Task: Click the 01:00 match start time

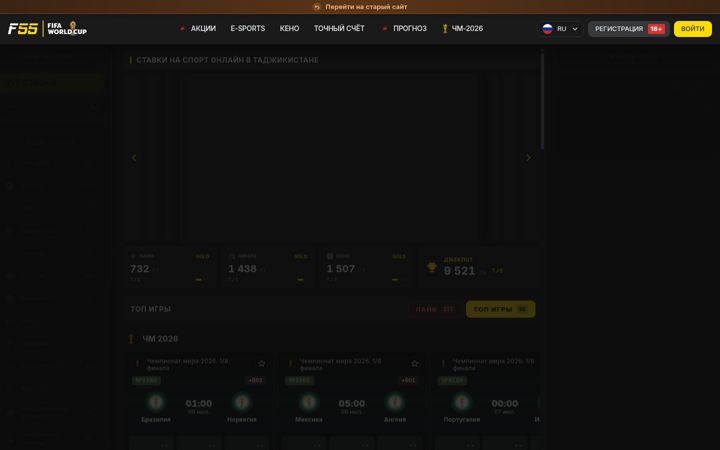Action: pyautogui.click(x=199, y=404)
